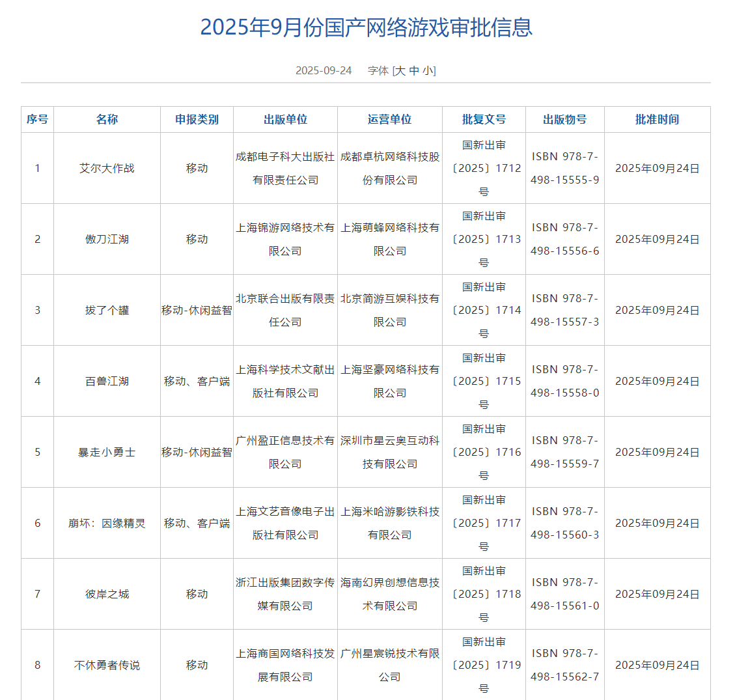Image resolution: width=735 pixels, height=700 pixels.
Task: Click the page title about September 2025 approvals
Action: [366, 27]
